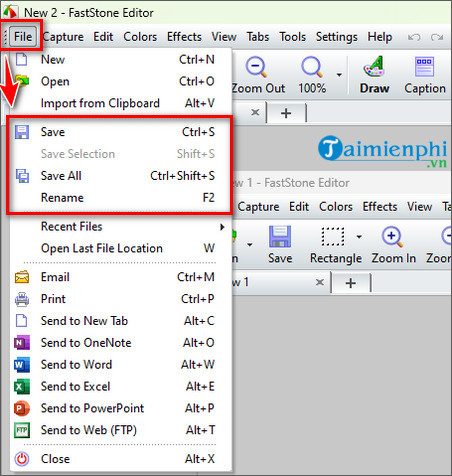Image resolution: width=452 pixels, height=476 pixels.
Task: Click the floppy disk Save icon in menu
Action: [x=22, y=132]
